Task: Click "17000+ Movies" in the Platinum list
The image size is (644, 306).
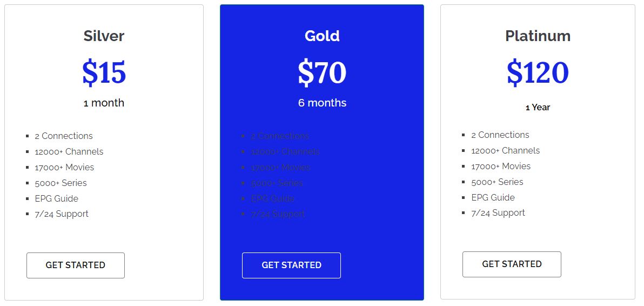Action: pos(501,166)
